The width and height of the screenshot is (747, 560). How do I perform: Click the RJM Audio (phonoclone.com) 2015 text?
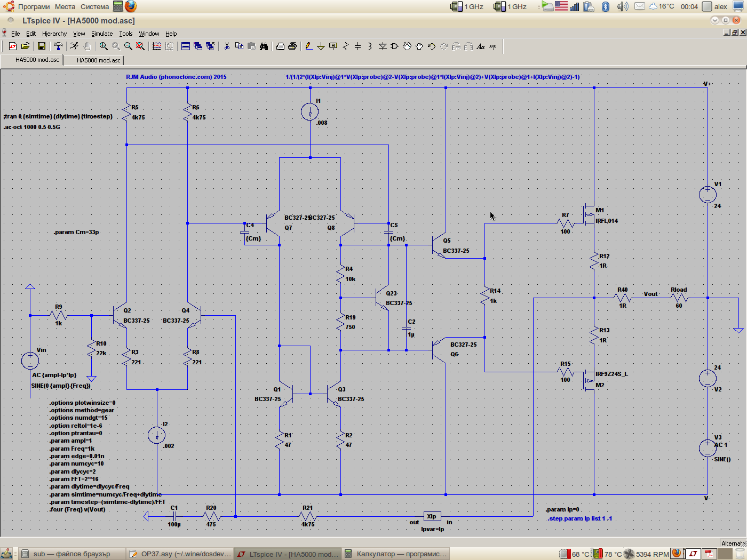176,77
